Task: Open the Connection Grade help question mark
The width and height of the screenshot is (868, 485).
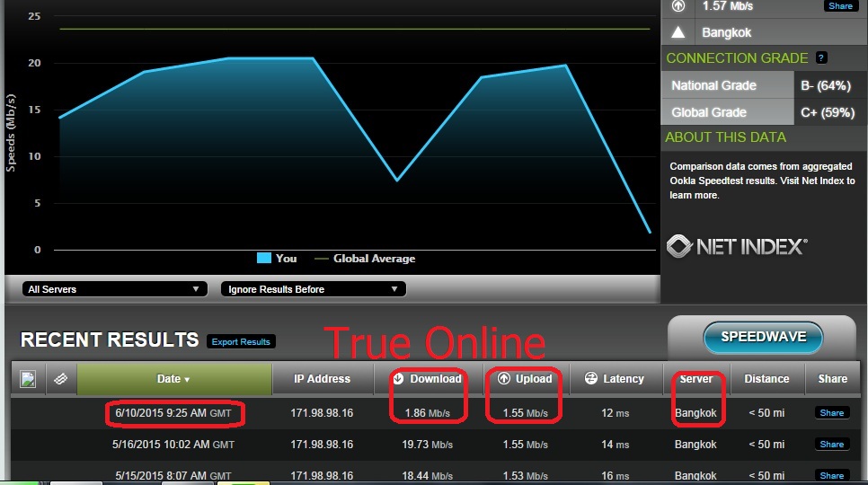Action: tap(821, 57)
